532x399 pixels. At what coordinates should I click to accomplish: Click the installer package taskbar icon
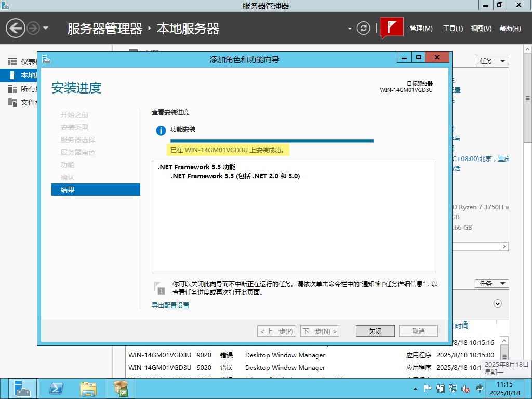coord(121,389)
